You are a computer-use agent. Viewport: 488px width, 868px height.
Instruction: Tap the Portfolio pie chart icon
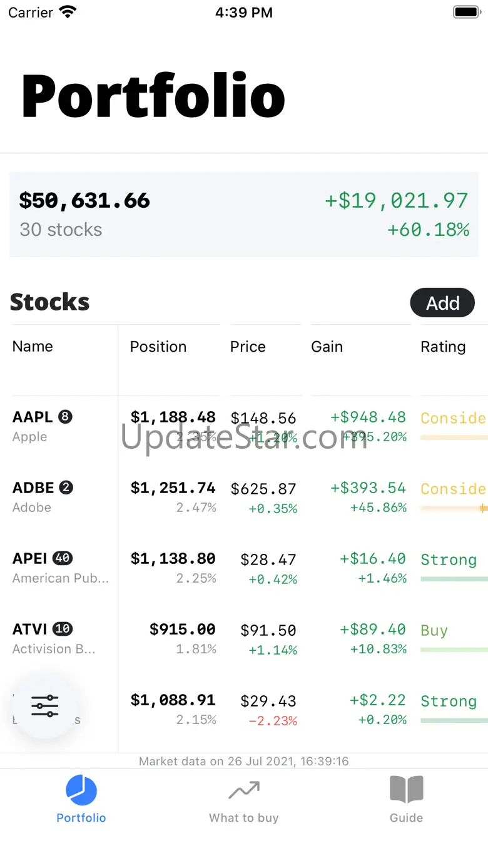[x=81, y=790]
